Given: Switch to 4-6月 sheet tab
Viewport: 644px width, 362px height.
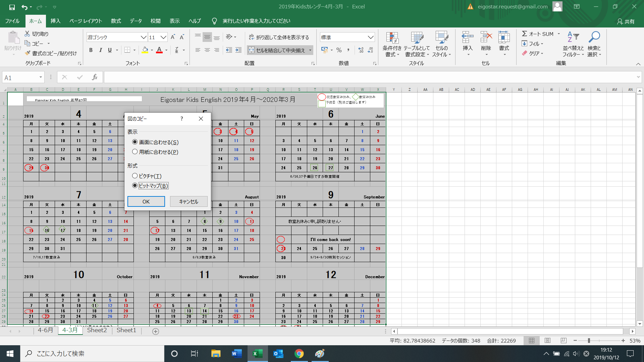Looking at the screenshot, I should coord(45,330).
